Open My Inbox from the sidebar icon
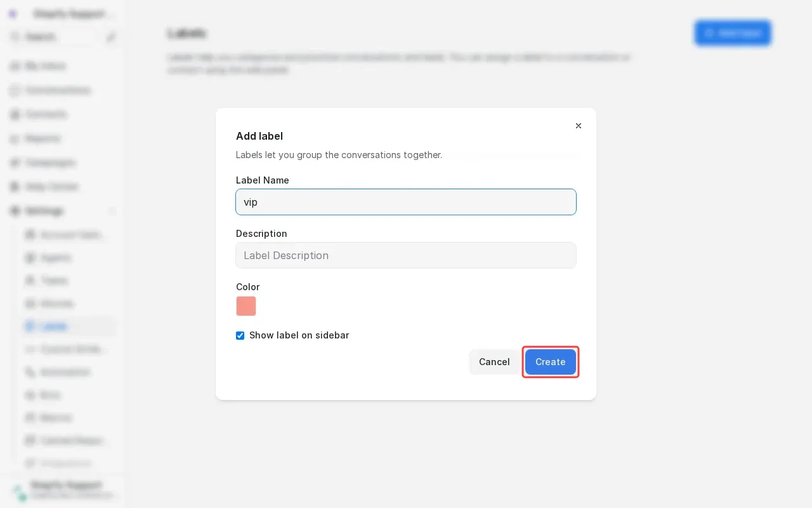 [x=15, y=66]
